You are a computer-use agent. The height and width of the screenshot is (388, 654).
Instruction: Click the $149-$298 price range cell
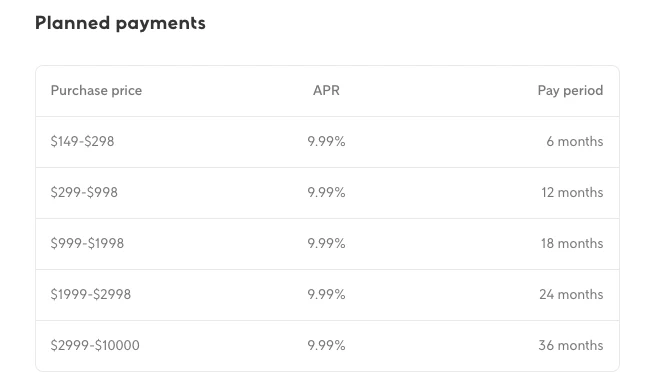tap(82, 141)
